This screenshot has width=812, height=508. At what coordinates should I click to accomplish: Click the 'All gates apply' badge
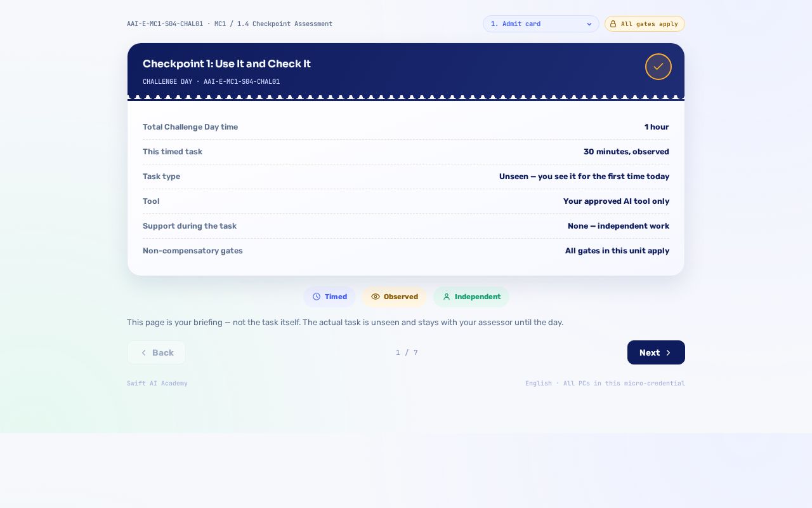(x=645, y=24)
